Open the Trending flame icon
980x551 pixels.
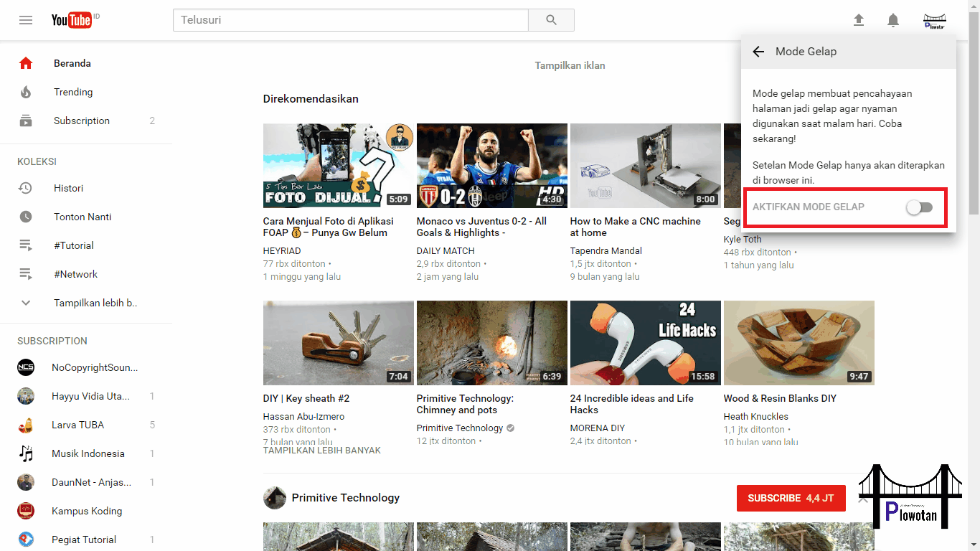[x=26, y=92]
